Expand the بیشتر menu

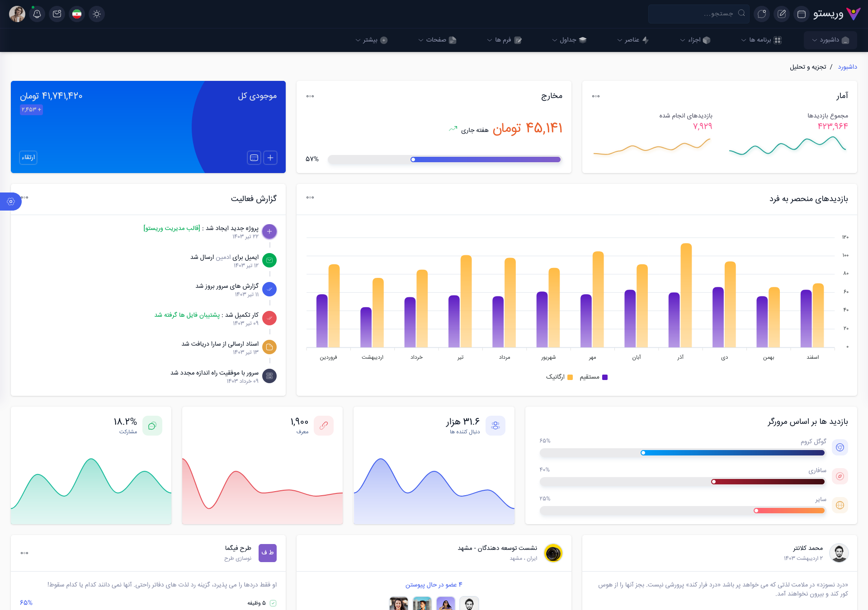tap(372, 40)
